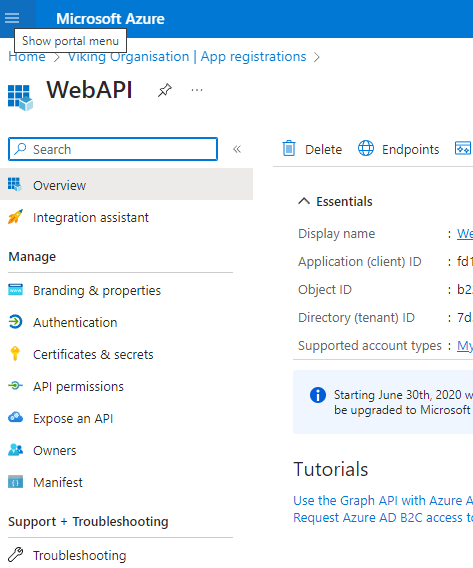The width and height of the screenshot is (473, 568).
Task: Click the Delete button label
Action: (x=323, y=149)
